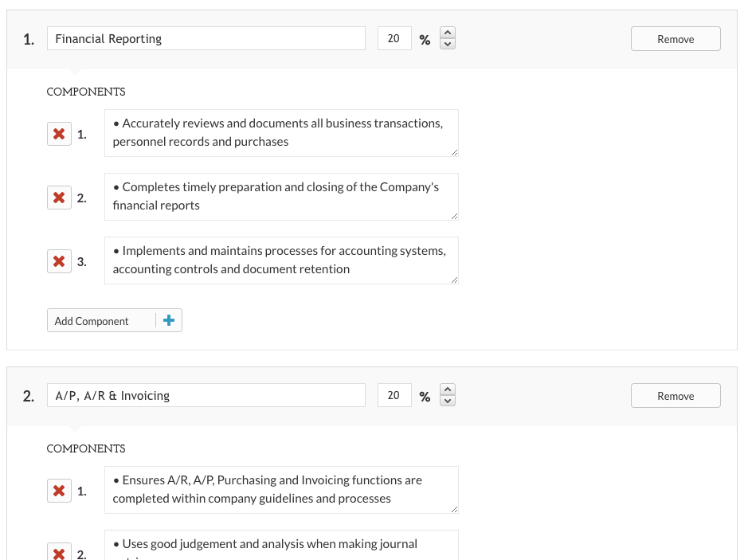Screen dimensions: 748x560
Task: Click Remove for the A/P category
Action: coord(675,395)
